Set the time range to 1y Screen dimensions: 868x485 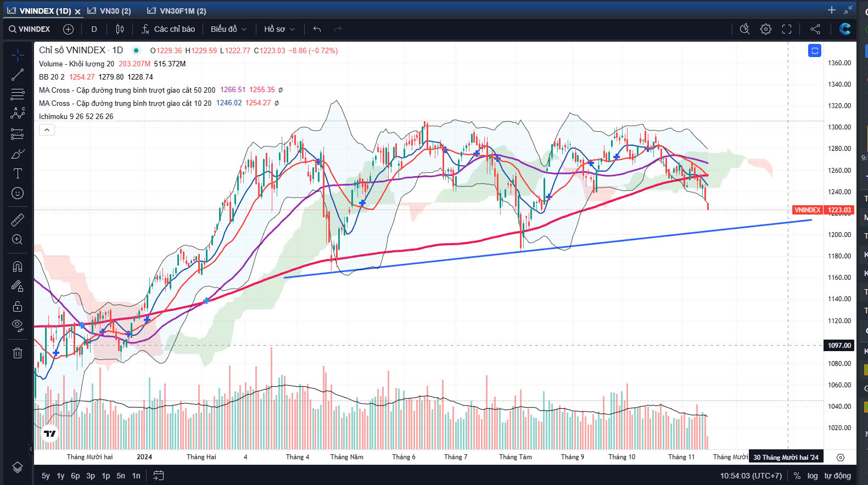(60, 476)
